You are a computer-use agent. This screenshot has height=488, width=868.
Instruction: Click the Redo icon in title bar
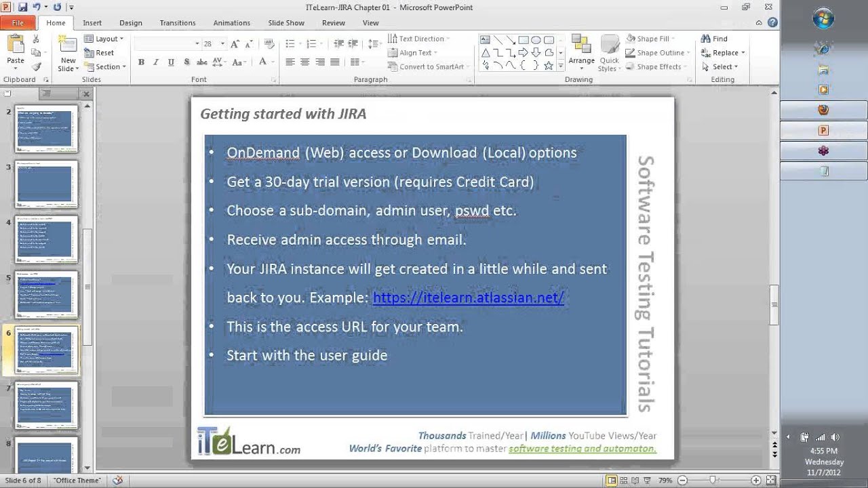57,7
